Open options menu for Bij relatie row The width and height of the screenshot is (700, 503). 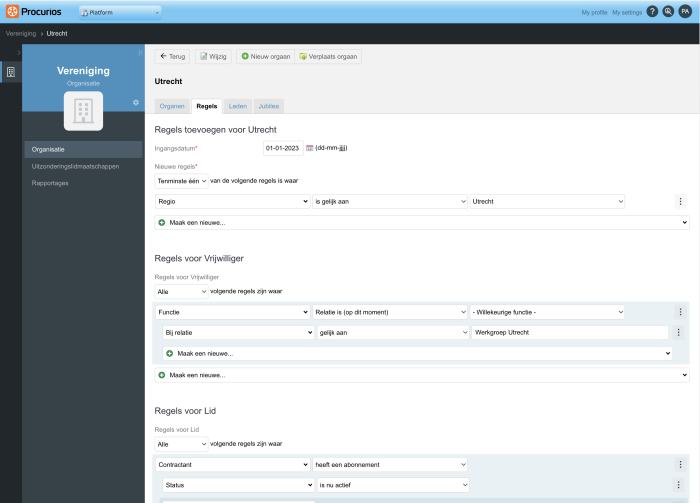(x=678, y=333)
